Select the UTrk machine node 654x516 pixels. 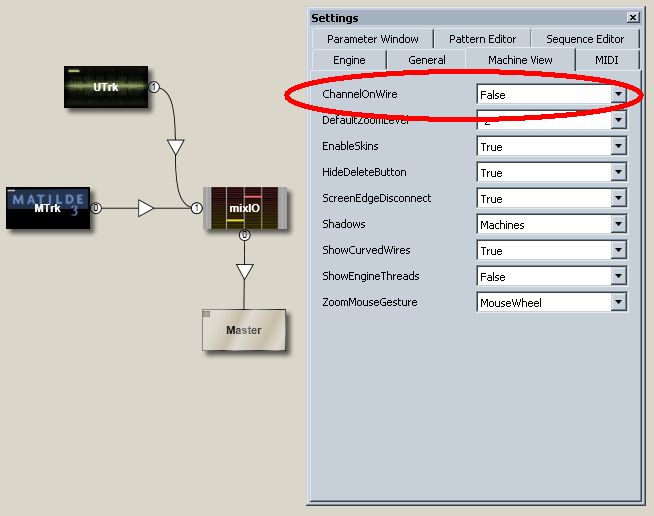(106, 87)
